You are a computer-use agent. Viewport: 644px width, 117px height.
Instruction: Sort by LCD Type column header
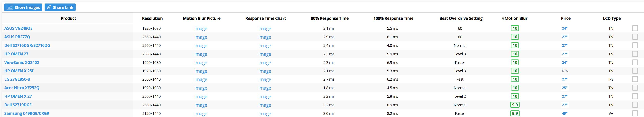pyautogui.click(x=611, y=18)
